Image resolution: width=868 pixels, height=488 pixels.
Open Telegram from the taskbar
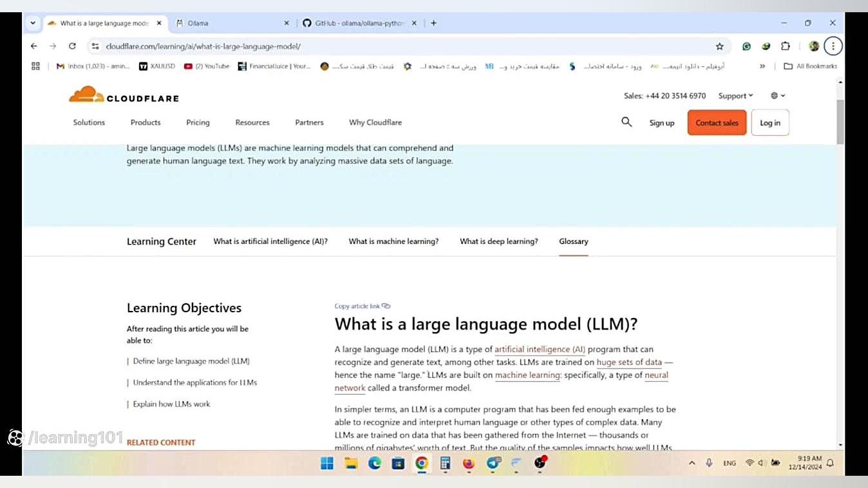point(494,463)
